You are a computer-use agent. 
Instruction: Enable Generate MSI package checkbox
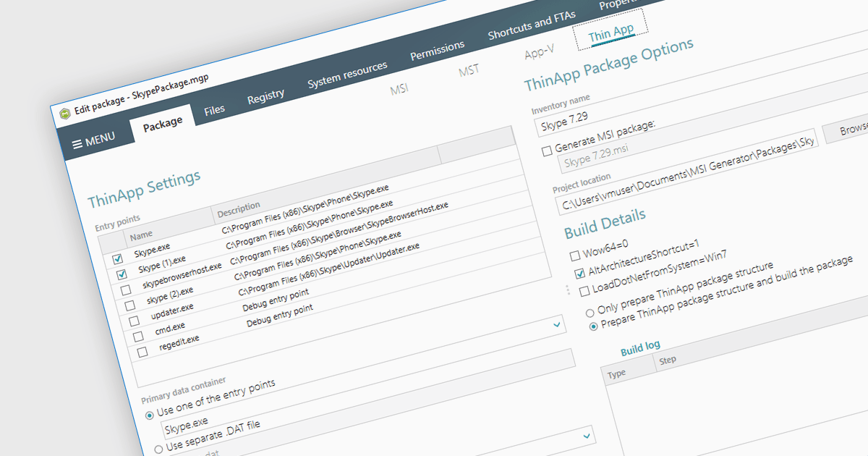click(547, 151)
